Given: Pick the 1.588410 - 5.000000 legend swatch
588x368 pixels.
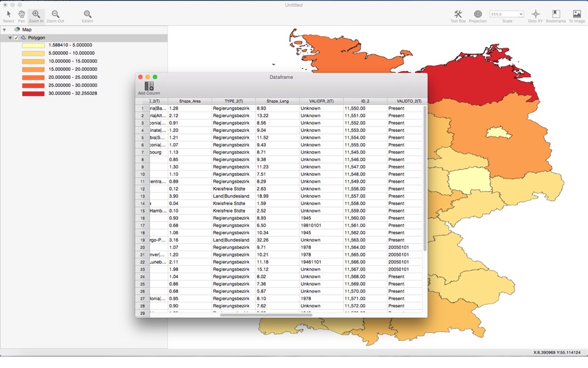Looking at the screenshot, I should click(33, 45).
